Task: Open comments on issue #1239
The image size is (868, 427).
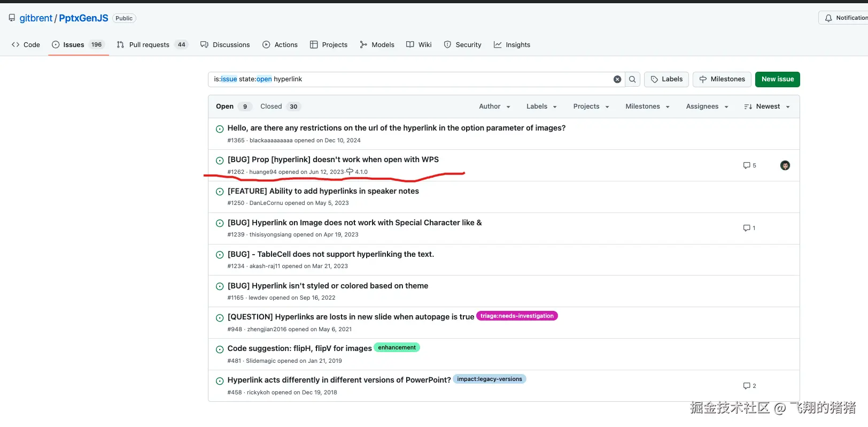Action: point(749,228)
